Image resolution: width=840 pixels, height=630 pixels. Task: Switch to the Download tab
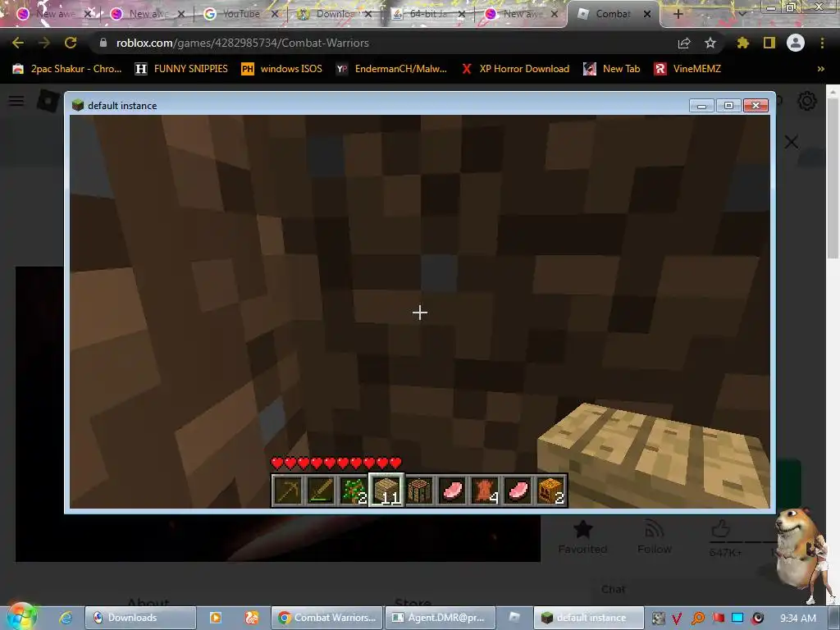pos(335,14)
